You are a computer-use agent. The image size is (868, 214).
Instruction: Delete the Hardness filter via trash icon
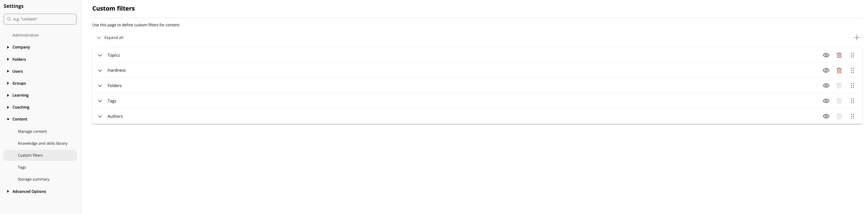[839, 70]
